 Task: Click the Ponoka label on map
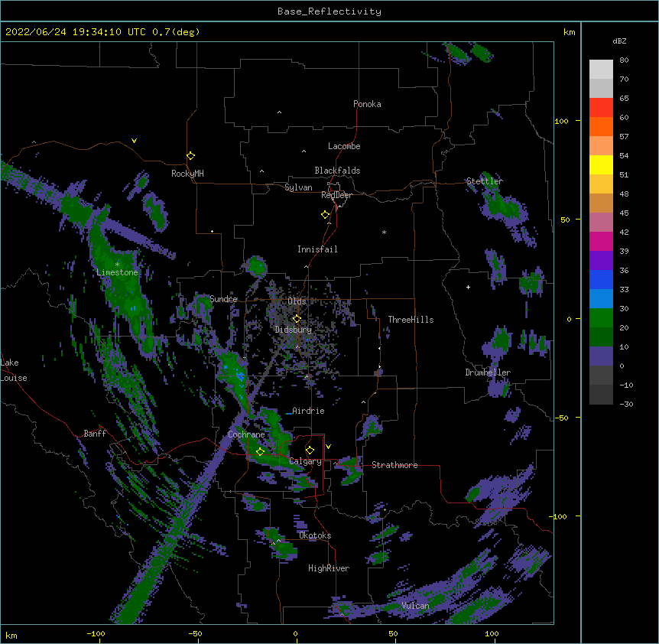[x=367, y=104]
